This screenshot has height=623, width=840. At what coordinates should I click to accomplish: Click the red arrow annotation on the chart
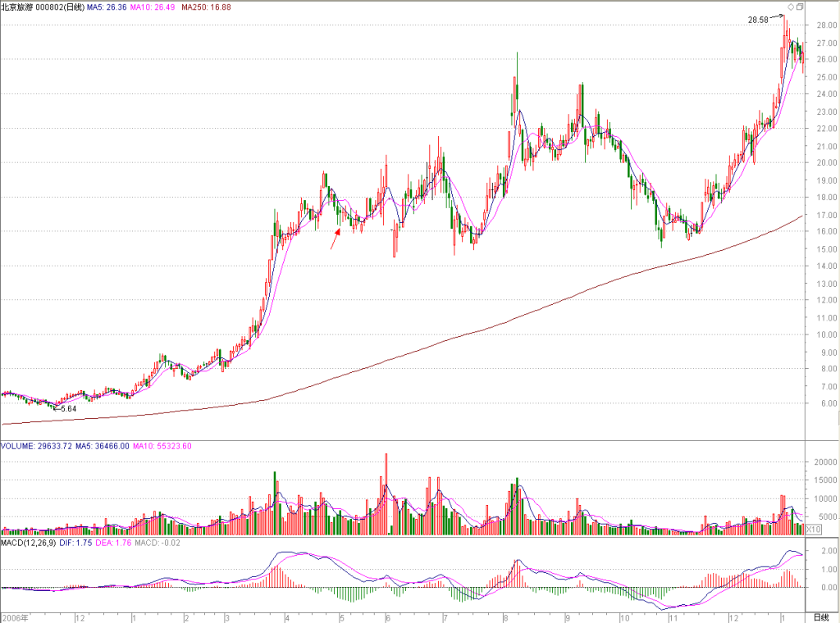pyautogui.click(x=336, y=239)
